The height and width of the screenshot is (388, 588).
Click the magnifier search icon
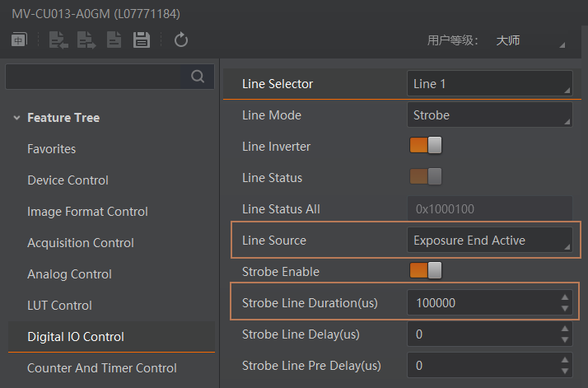point(198,77)
